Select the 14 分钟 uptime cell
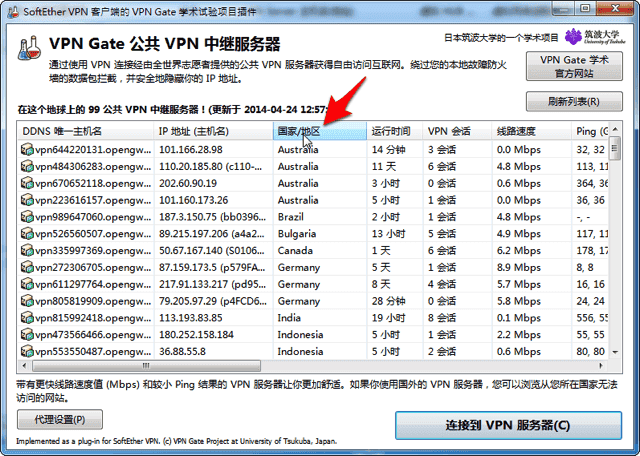Viewport: 640px width, 456px height. pos(388,150)
